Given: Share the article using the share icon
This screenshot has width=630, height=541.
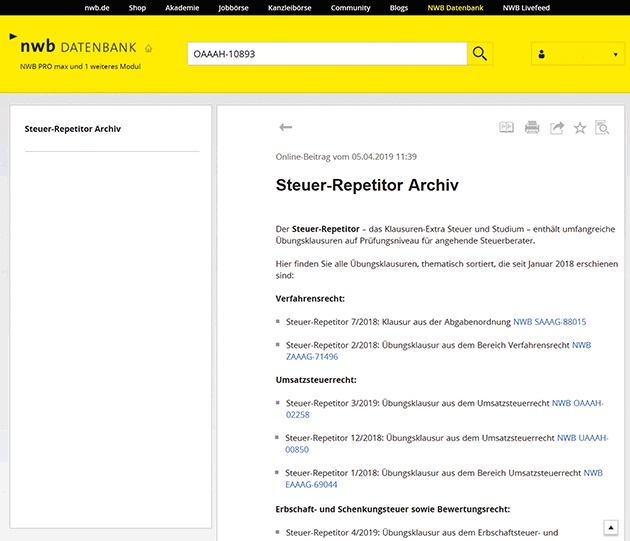Looking at the screenshot, I should coord(557,127).
